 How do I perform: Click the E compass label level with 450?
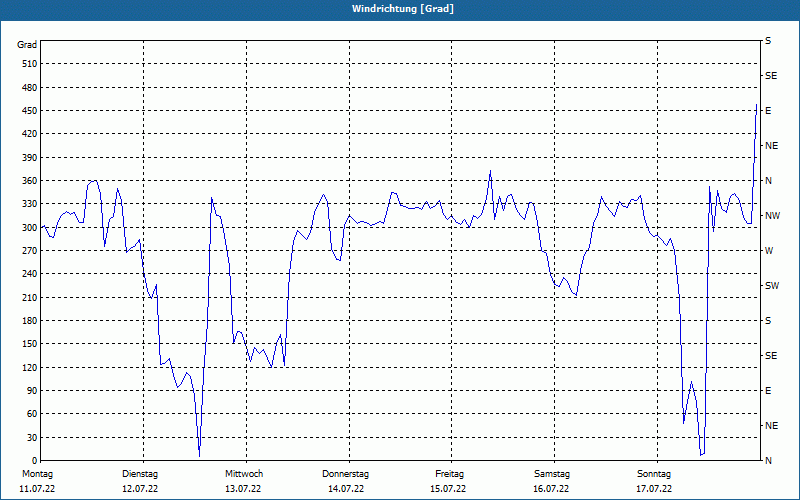(x=768, y=111)
